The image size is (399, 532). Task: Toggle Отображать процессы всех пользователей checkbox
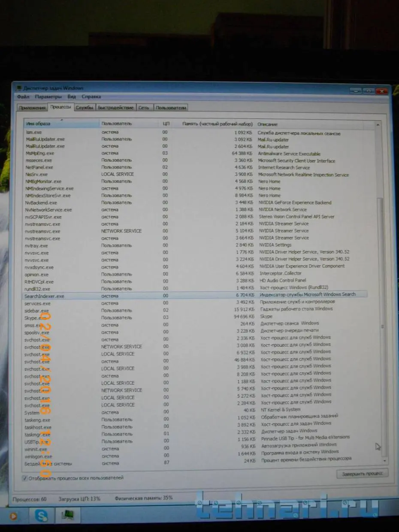[25, 478]
